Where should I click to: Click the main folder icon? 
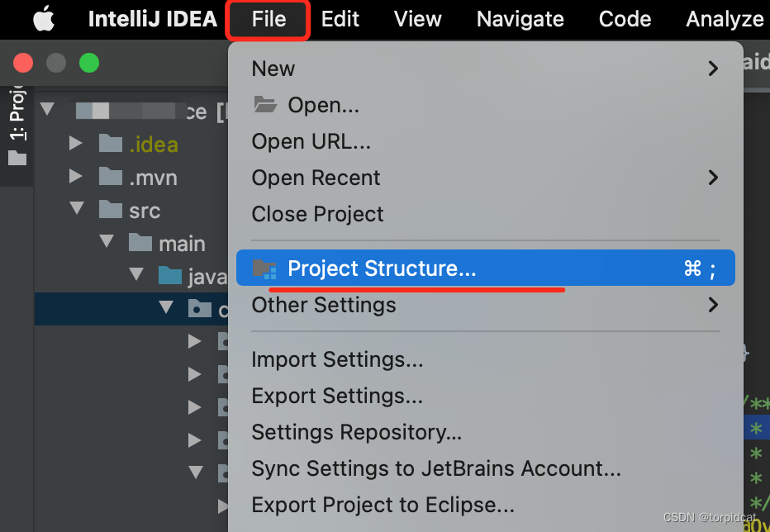tap(140, 242)
